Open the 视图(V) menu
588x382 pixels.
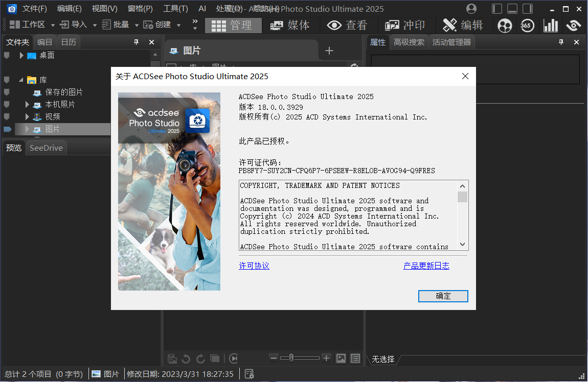(105, 9)
